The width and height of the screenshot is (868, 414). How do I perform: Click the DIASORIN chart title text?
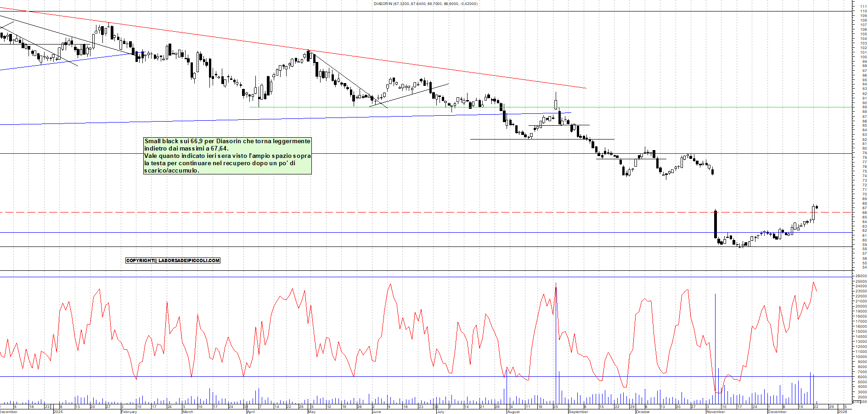tap(425, 4)
